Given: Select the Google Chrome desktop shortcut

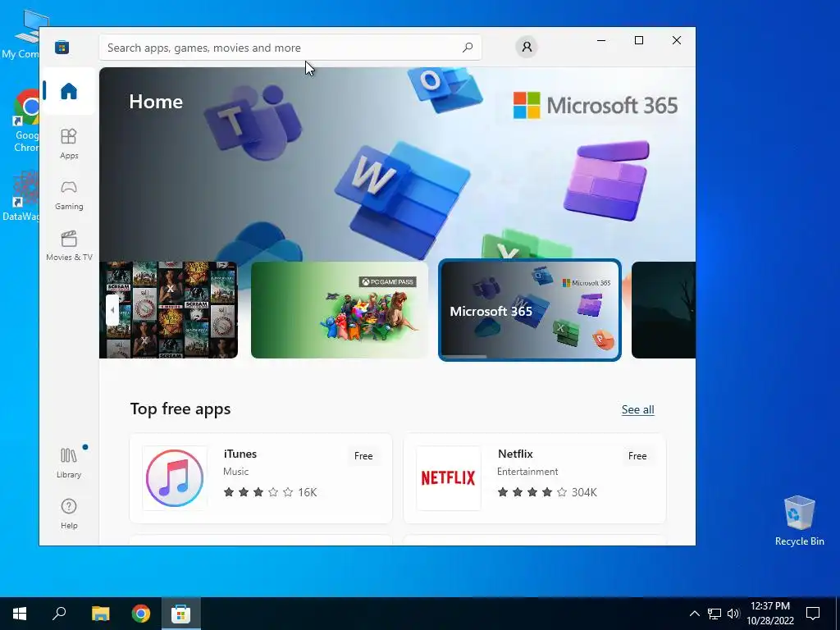Looking at the screenshot, I should [27, 121].
